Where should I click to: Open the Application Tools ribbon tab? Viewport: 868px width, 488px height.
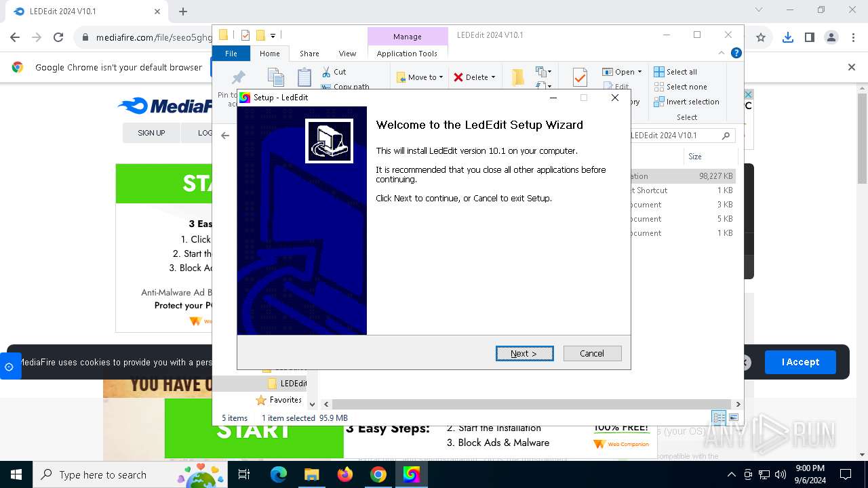[407, 54]
